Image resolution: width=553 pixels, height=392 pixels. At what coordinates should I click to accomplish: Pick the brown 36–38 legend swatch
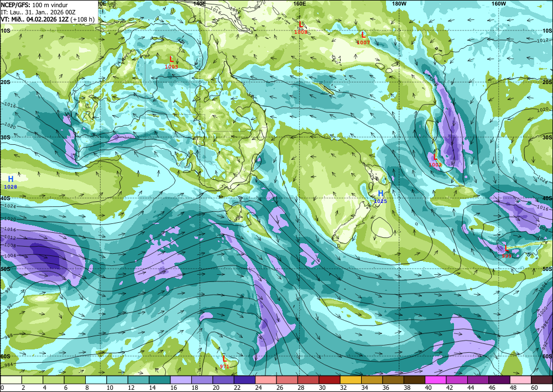[x=393, y=380]
